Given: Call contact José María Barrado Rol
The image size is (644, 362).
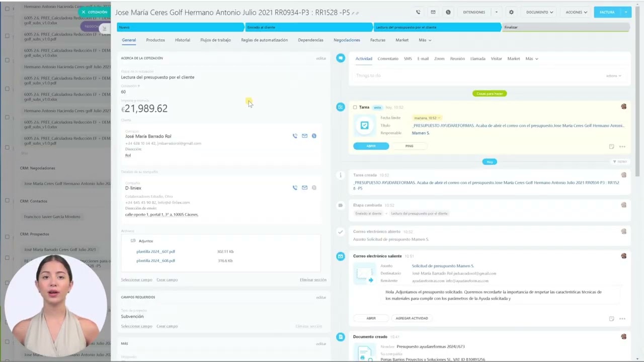Looking at the screenshot, I should [x=295, y=136].
